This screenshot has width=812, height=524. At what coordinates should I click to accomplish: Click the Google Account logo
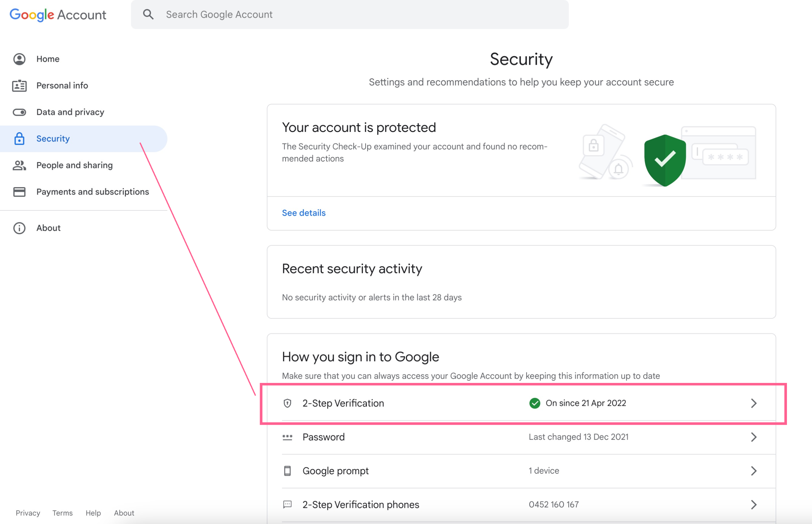(x=58, y=15)
